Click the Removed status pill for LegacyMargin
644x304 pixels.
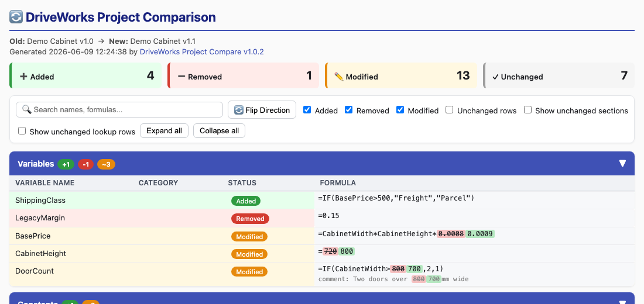(x=250, y=219)
